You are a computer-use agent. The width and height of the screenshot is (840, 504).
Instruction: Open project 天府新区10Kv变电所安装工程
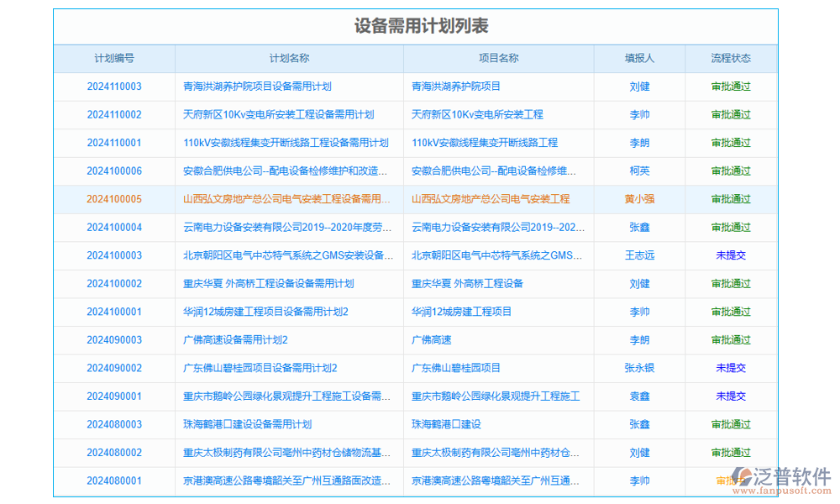click(x=478, y=114)
